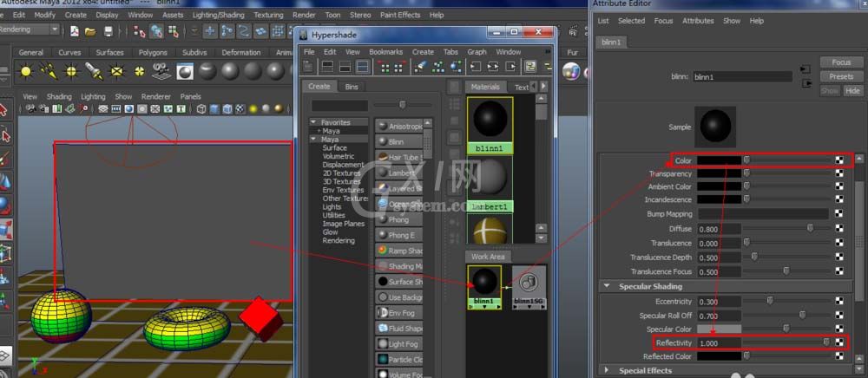Click the checker map button for Color
868x378 pixels.
839,160
